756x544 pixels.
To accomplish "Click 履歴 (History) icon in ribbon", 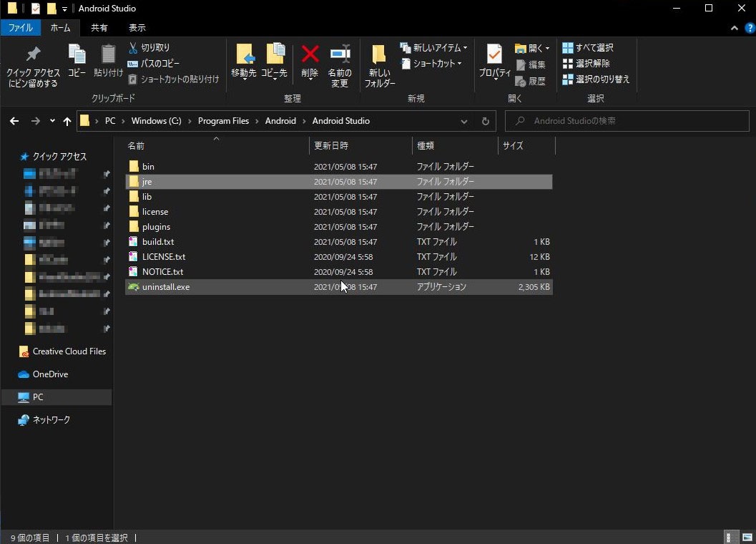I will 520,81.
